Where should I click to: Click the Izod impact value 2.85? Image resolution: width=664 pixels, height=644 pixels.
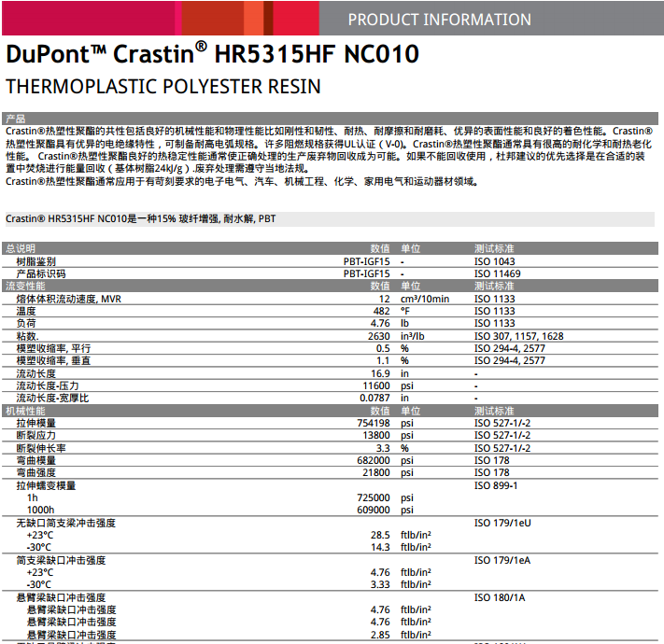[x=380, y=635]
